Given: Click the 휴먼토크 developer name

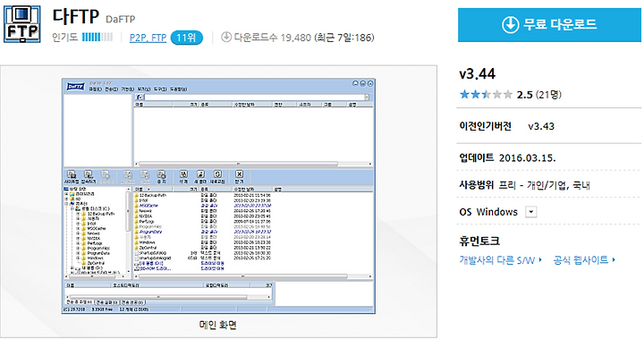Looking at the screenshot, I should [479, 241].
